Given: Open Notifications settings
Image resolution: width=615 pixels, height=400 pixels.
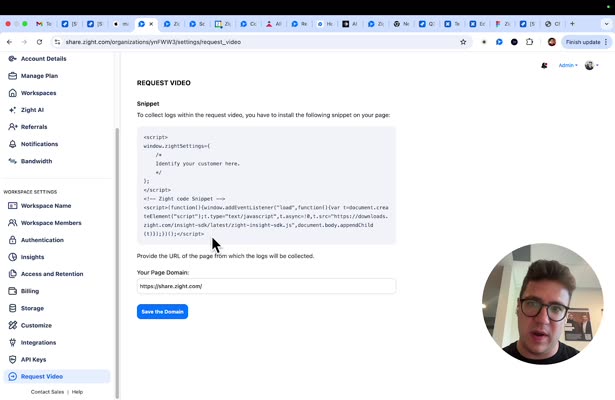Looking at the screenshot, I should (33, 144).
